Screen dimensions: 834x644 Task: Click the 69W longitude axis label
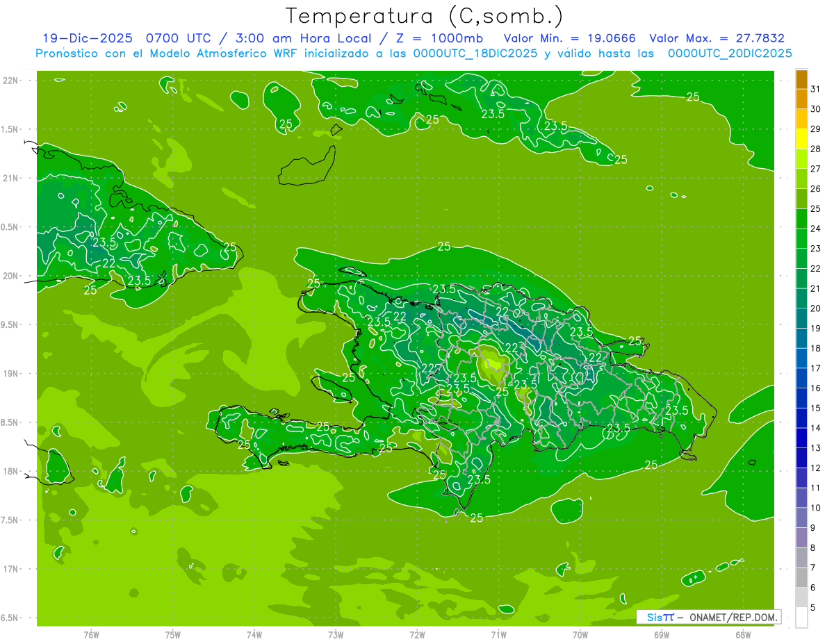tap(662, 634)
